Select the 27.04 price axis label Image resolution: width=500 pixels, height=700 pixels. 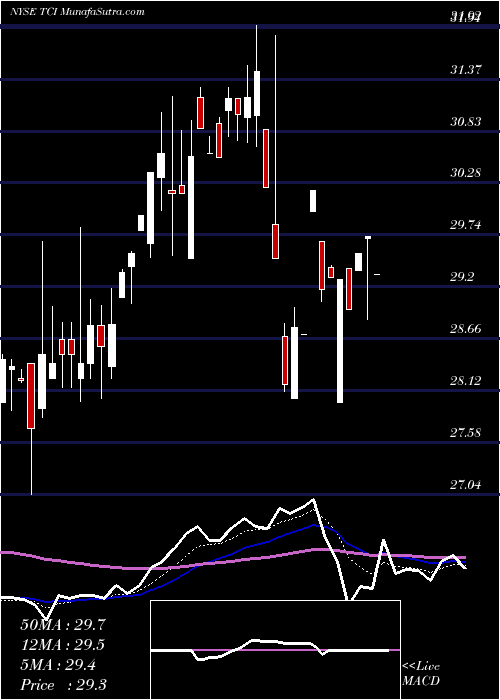pos(466,484)
